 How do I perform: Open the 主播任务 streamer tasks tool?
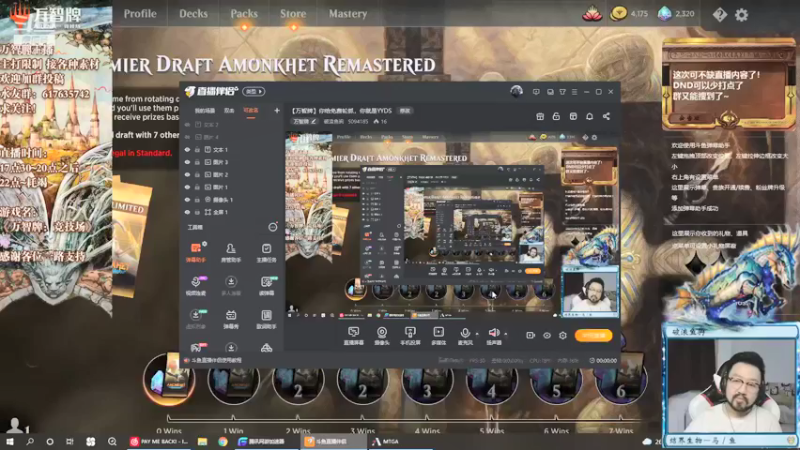(x=266, y=253)
